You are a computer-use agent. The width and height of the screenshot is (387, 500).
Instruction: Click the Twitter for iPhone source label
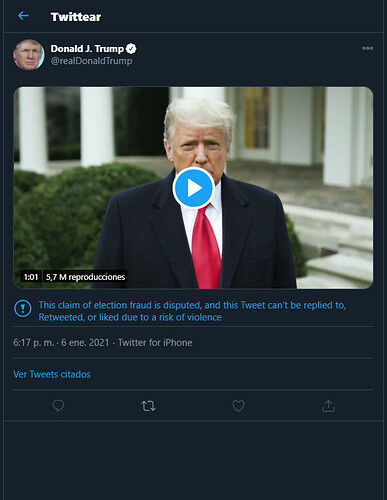[x=155, y=343]
